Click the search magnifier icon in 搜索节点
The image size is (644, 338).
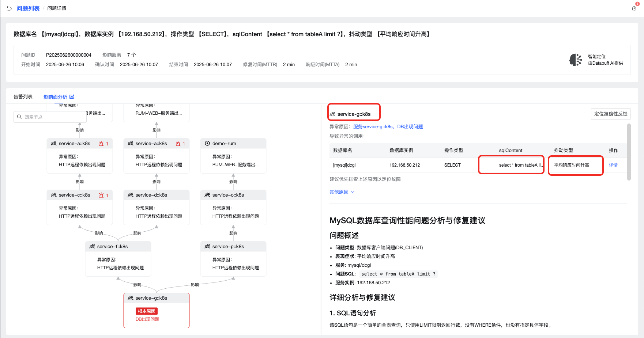coord(19,117)
